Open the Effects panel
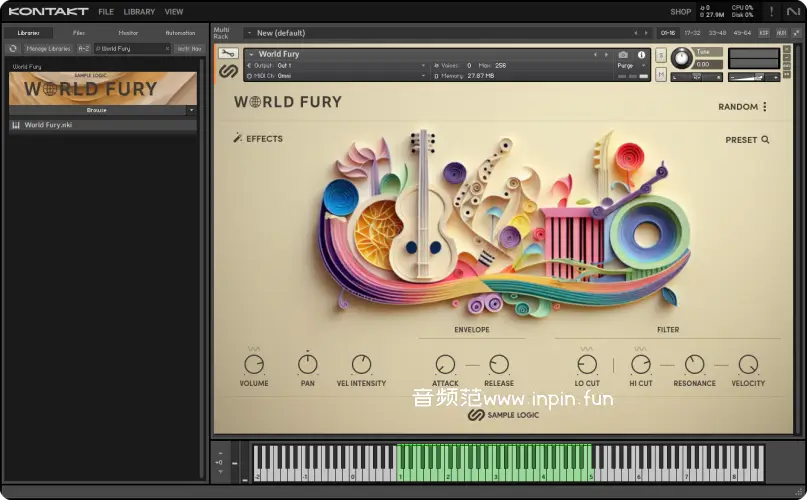This screenshot has height=500, width=807. click(x=258, y=139)
